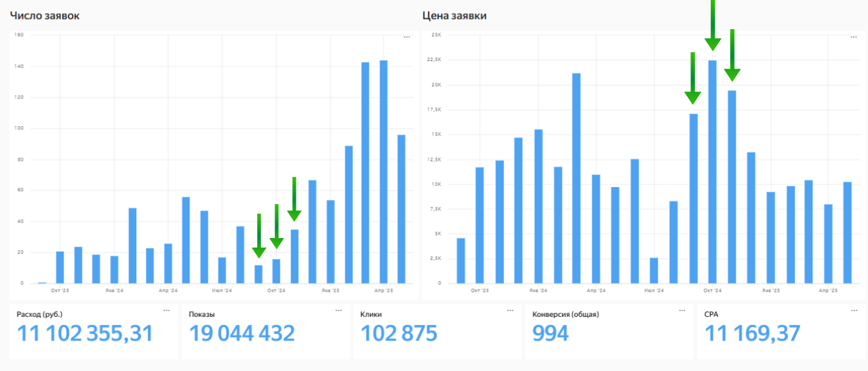
Task: Click the Июл '24 bar in Число заявок chart
Action: pyautogui.click(x=222, y=271)
